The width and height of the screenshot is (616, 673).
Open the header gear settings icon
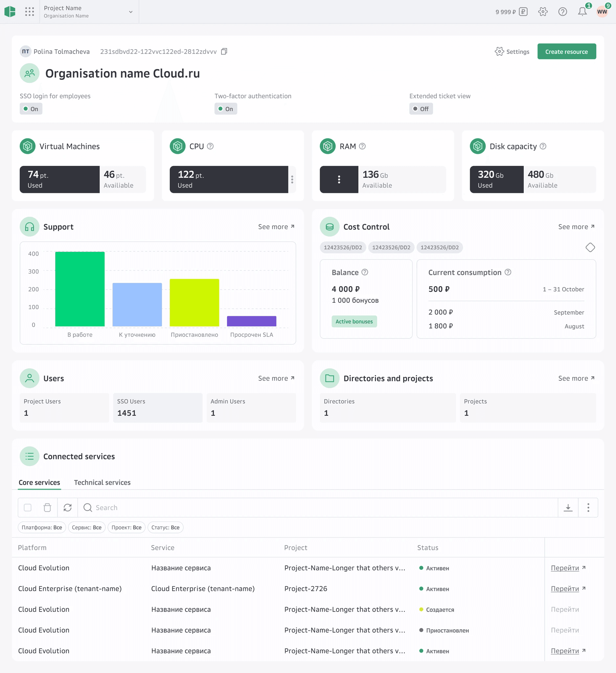click(x=543, y=12)
